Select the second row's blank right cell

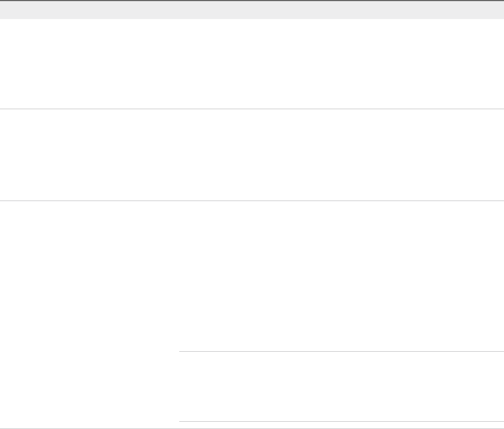(340, 155)
